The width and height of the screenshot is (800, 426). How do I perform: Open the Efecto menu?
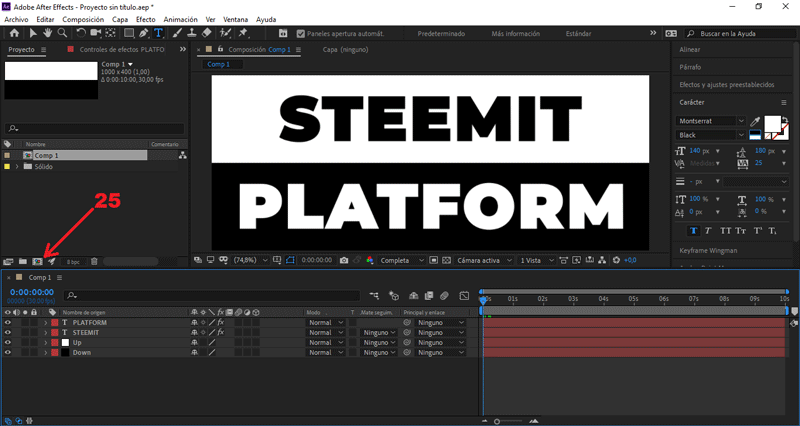pos(145,19)
